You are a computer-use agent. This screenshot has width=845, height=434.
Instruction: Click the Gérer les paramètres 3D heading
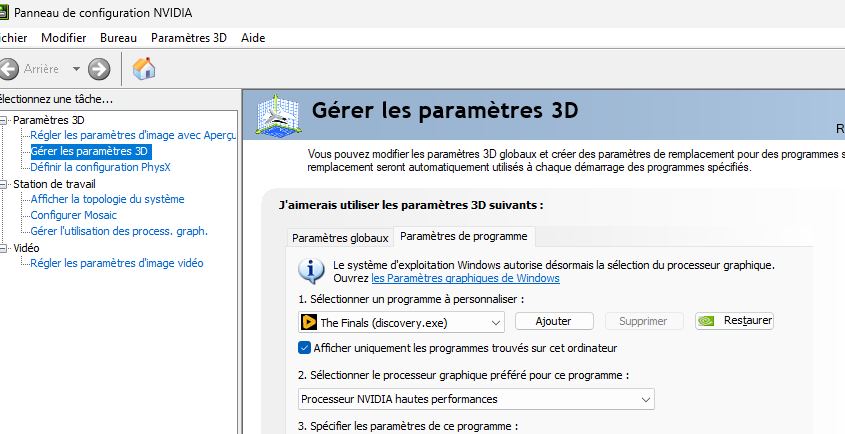[x=445, y=111]
